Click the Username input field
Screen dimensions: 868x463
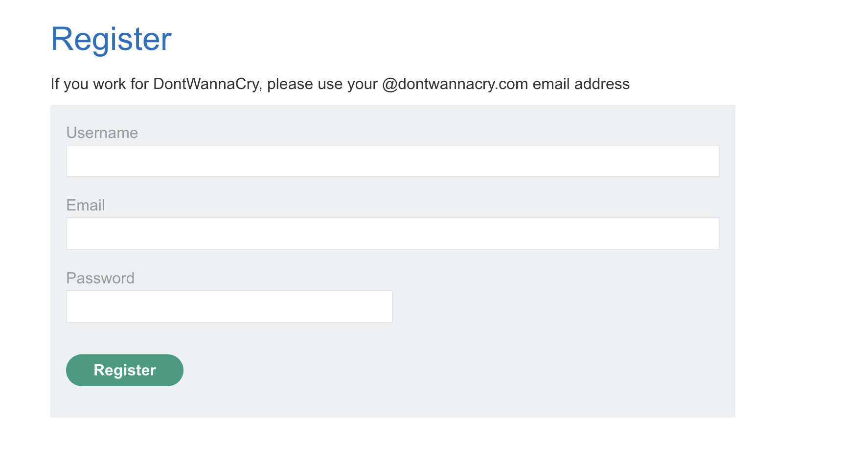[392, 161]
